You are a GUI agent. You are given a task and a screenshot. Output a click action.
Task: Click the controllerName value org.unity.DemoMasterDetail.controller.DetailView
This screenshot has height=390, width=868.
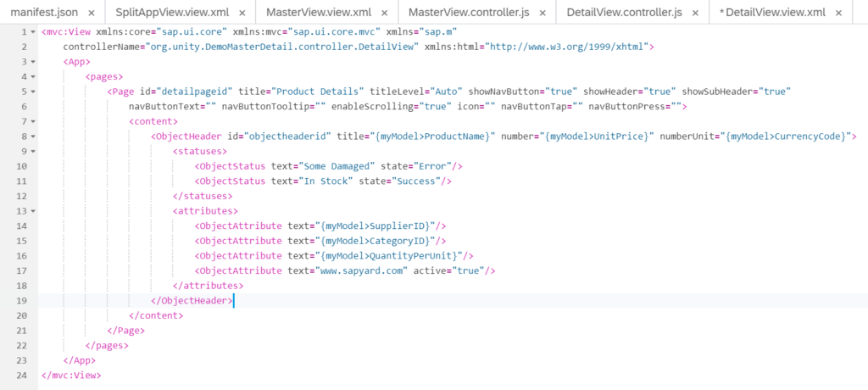coord(281,47)
